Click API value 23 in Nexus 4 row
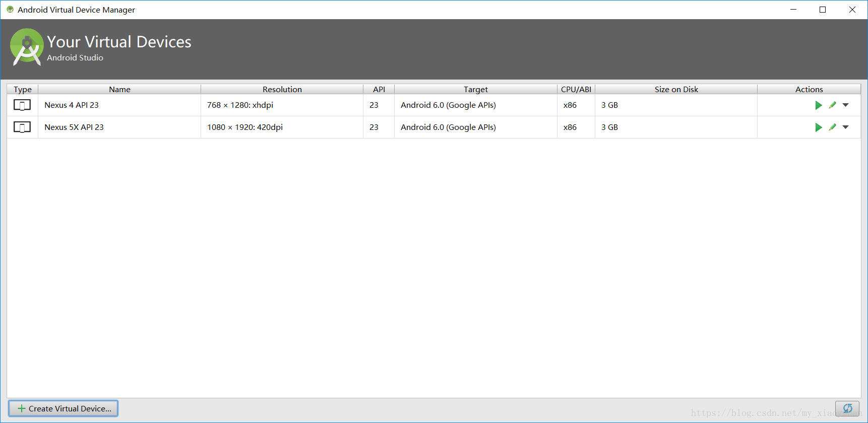 coord(379,105)
